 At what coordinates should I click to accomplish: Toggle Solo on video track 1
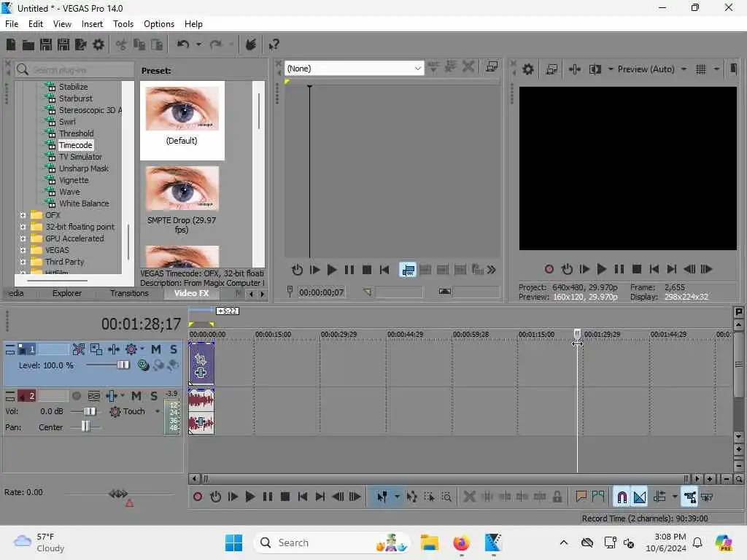tap(174, 350)
